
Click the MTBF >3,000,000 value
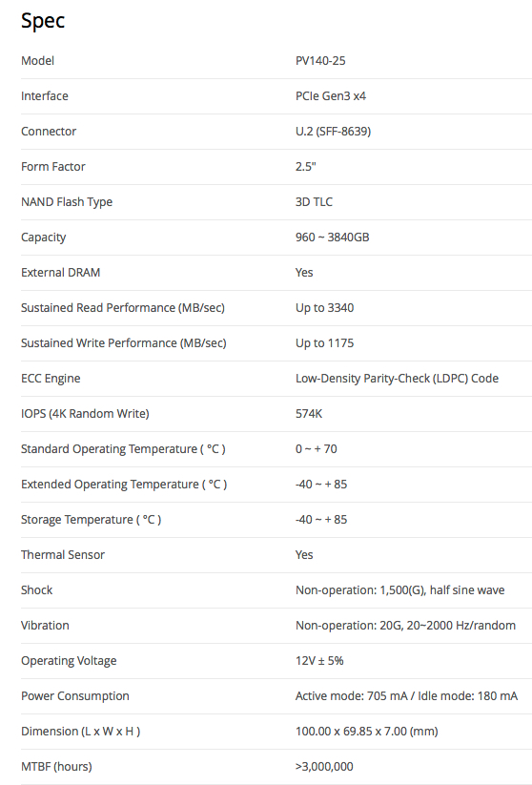[x=324, y=767]
